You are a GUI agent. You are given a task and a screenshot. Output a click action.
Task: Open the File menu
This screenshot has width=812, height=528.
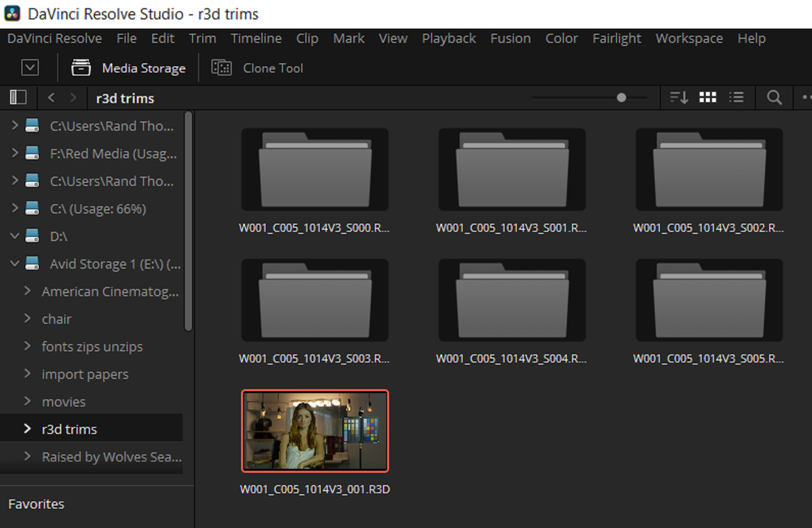[126, 38]
